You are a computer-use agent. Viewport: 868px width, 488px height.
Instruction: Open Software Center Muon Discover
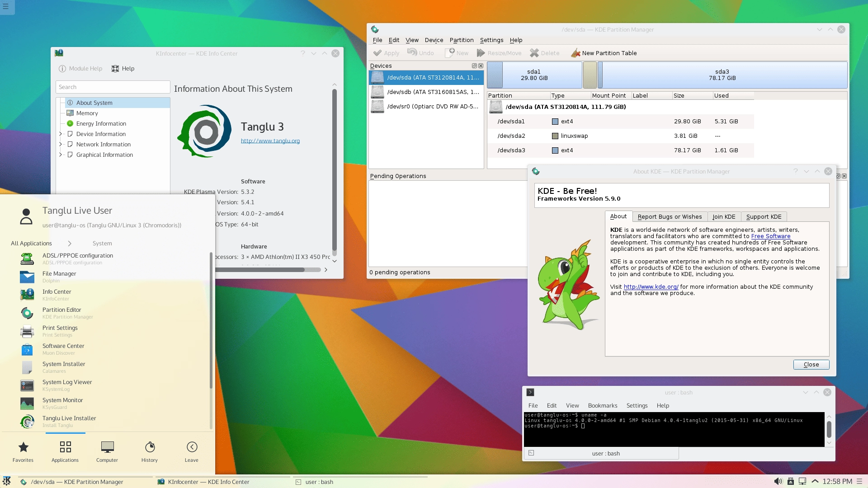coord(106,349)
